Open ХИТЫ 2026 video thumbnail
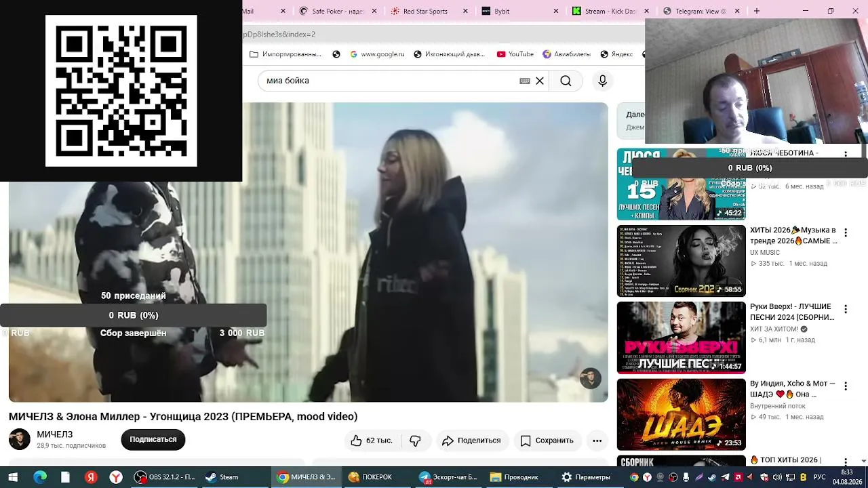Viewport: 868px width, 488px height. coord(681,261)
